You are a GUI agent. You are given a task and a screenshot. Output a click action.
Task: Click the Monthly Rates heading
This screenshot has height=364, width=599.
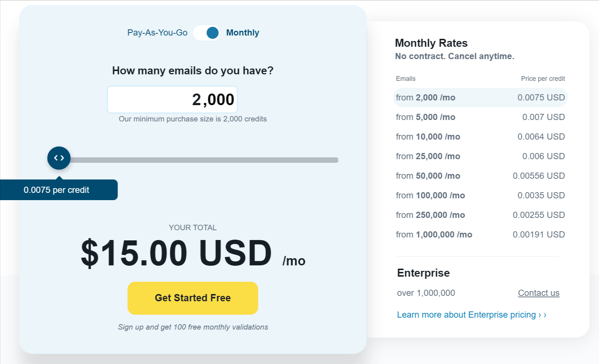click(431, 43)
